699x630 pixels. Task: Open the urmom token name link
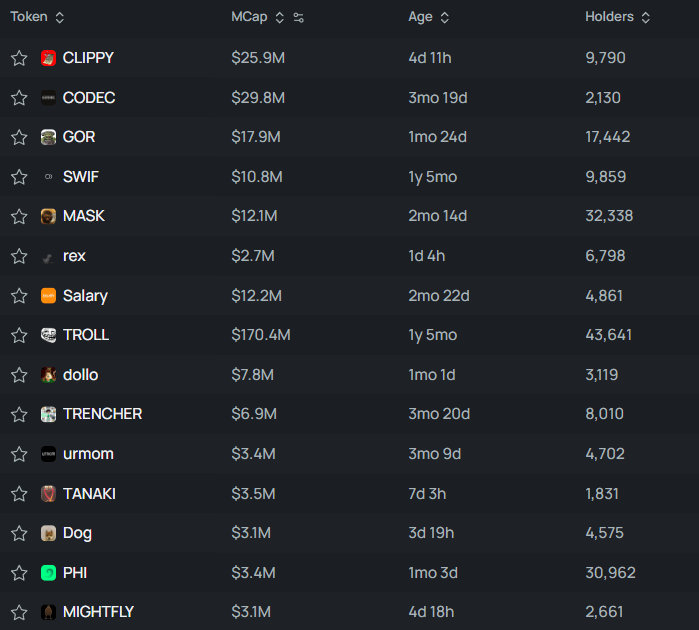pos(88,454)
